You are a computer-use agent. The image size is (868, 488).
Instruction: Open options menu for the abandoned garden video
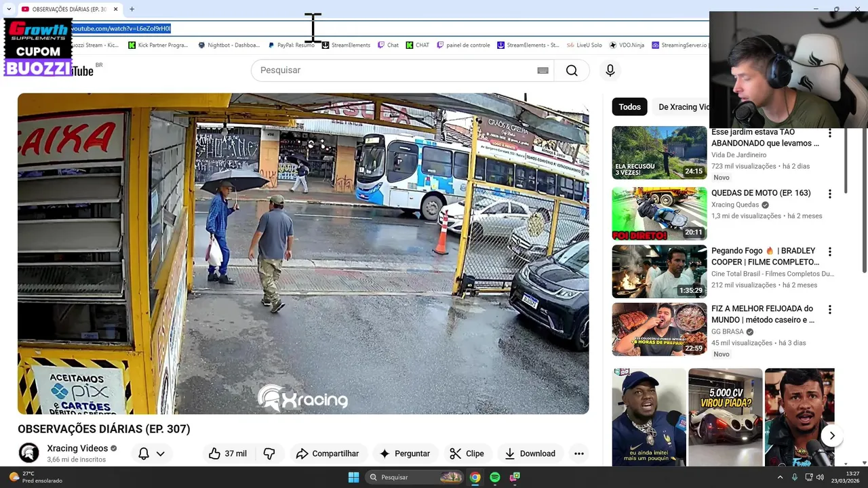(x=829, y=133)
